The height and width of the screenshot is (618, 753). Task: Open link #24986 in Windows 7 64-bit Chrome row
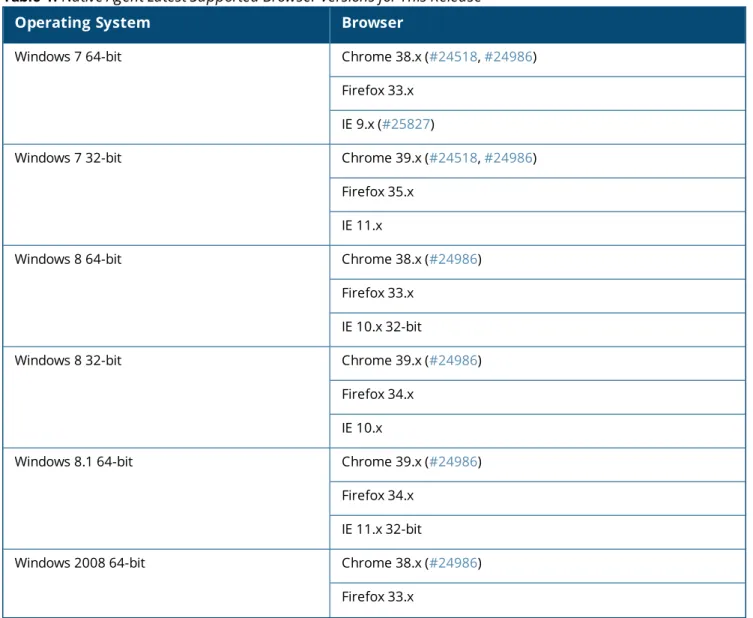tap(508, 57)
